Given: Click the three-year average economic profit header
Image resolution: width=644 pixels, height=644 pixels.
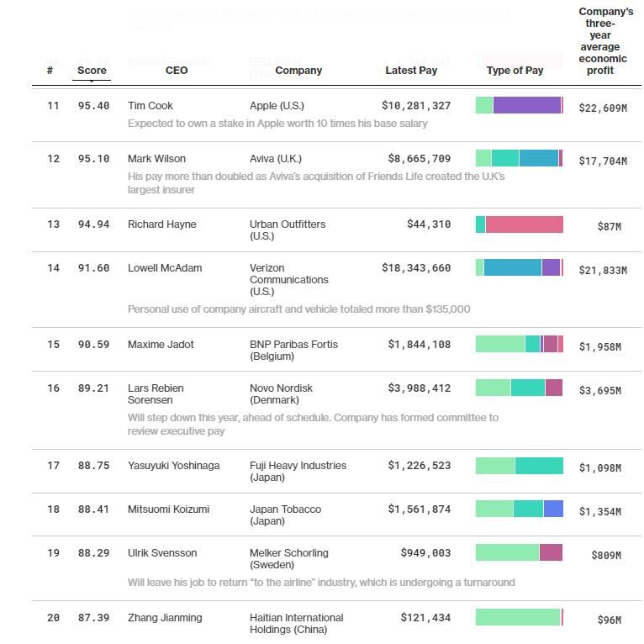Looking at the screenshot, I should pos(606,41).
